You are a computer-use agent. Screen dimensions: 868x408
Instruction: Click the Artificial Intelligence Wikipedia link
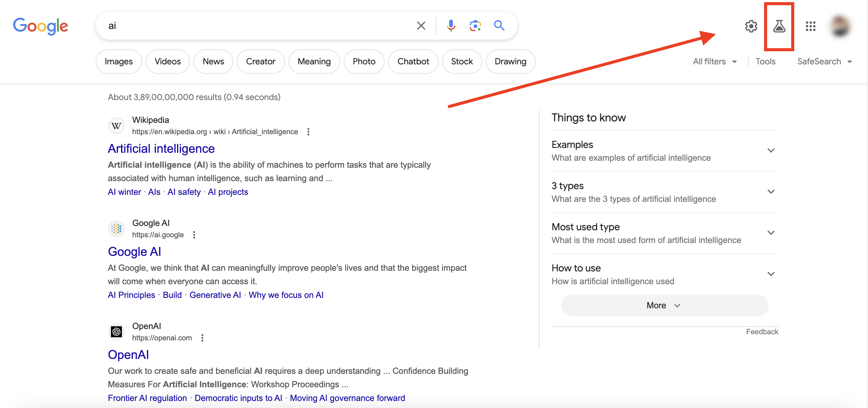161,149
